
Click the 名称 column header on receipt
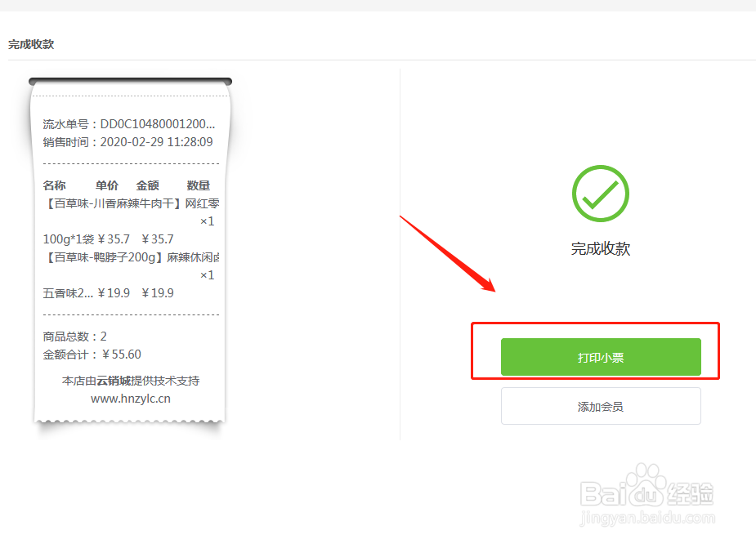click(54, 185)
